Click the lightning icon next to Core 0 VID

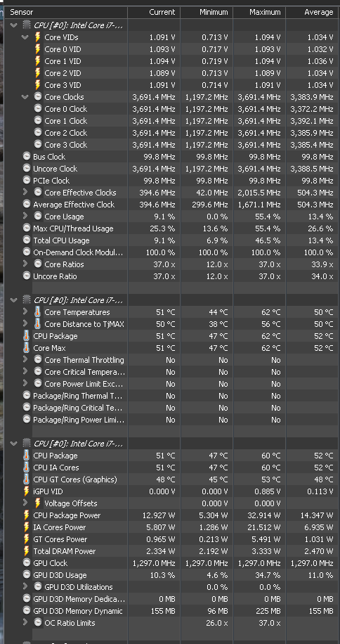tap(38, 49)
